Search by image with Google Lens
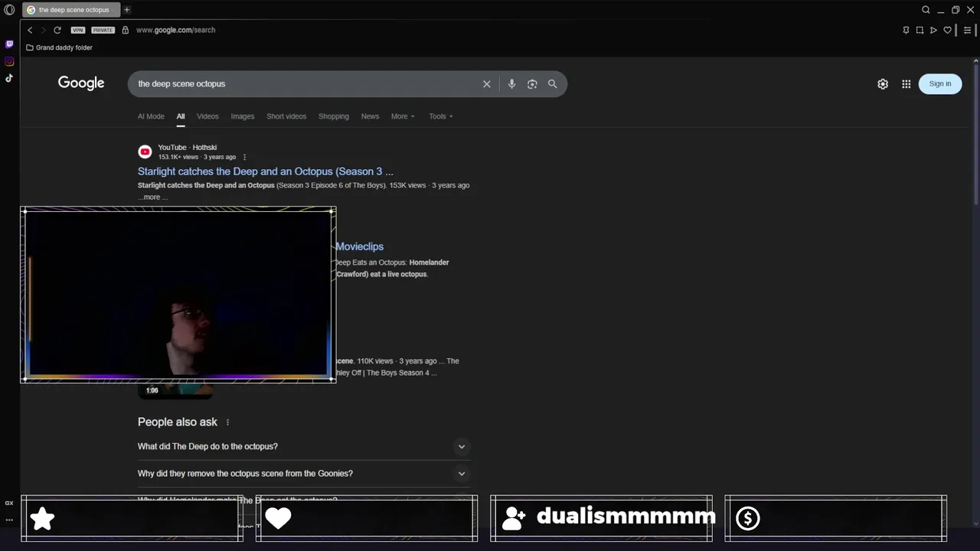 [532, 84]
